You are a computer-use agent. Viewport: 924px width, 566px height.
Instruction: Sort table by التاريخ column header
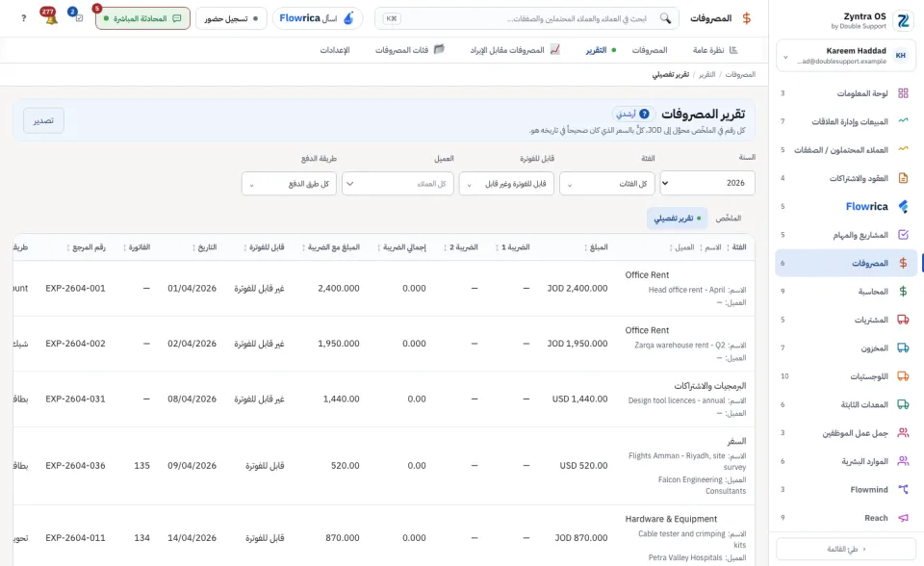coord(204,247)
